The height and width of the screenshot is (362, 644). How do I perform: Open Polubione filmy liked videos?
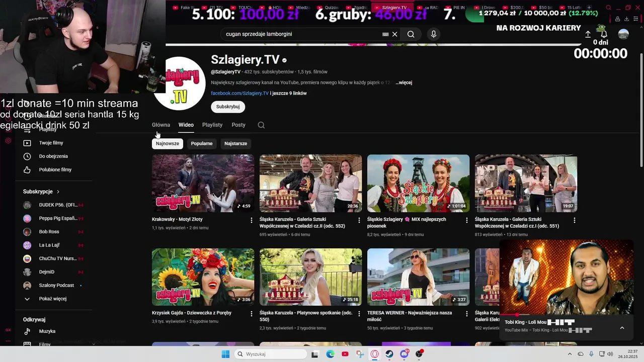click(x=55, y=170)
